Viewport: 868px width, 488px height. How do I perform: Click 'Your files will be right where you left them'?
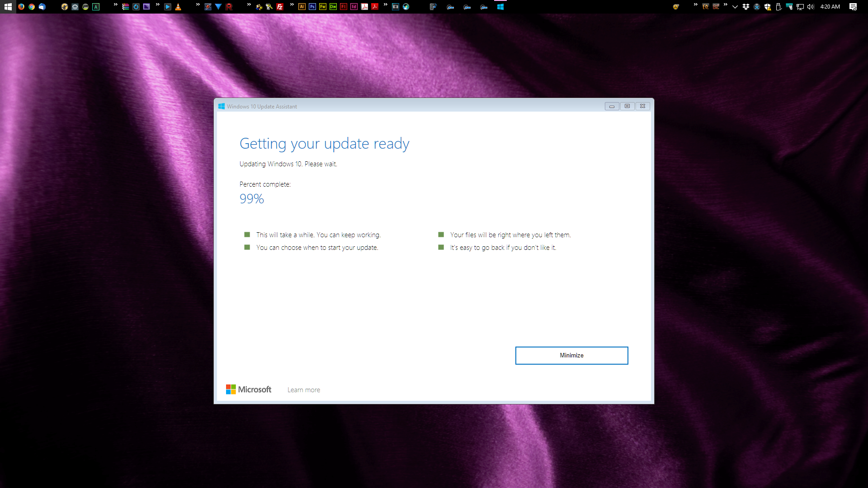(510, 235)
